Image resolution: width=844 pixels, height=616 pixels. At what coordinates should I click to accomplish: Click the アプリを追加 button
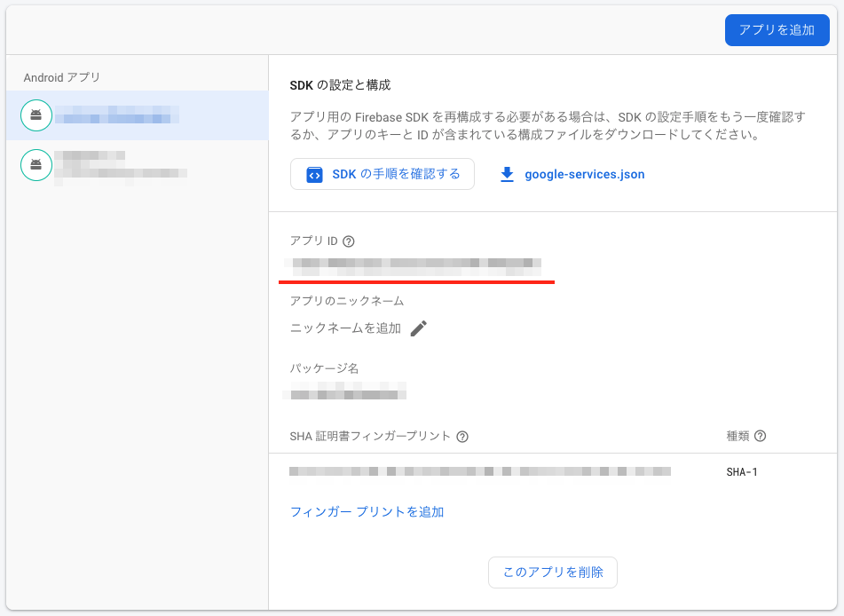tap(777, 30)
